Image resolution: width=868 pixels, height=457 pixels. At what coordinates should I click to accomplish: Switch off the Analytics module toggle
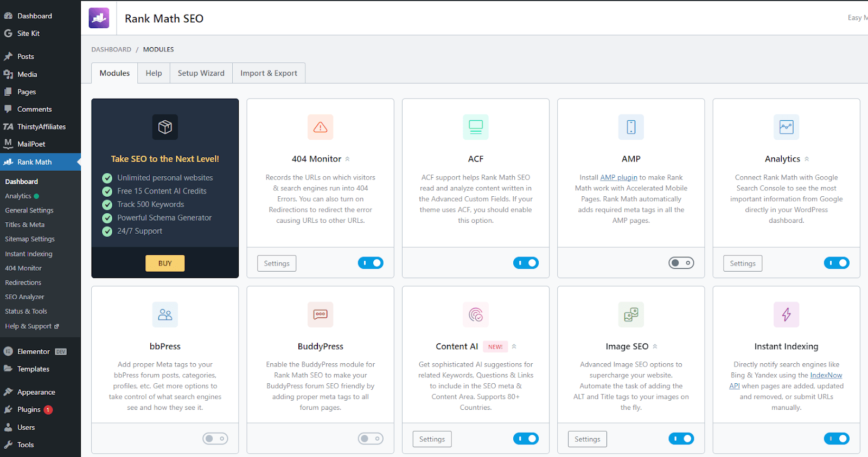pos(837,263)
